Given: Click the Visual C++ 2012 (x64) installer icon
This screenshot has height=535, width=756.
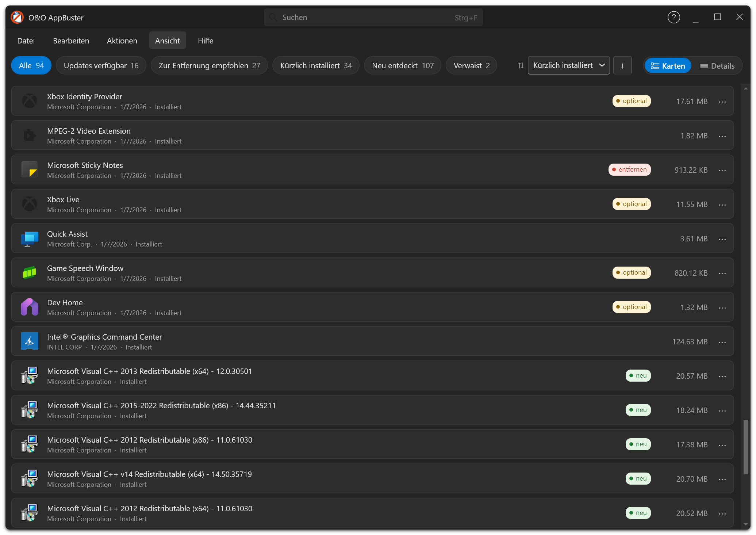Looking at the screenshot, I should [30, 513].
